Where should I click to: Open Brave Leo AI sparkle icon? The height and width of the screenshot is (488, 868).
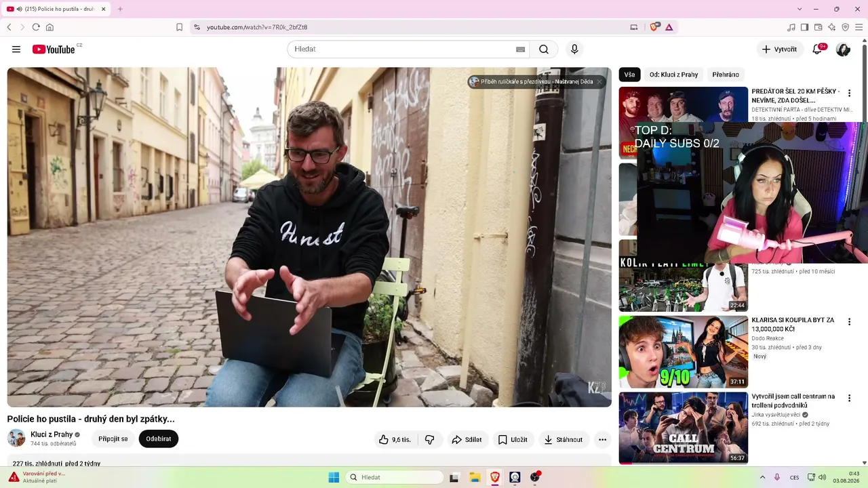(x=832, y=27)
